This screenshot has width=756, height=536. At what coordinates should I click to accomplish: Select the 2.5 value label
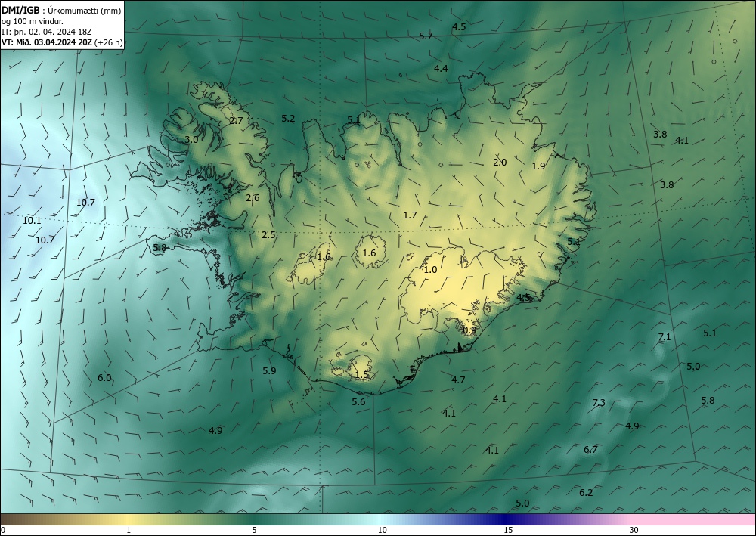(x=268, y=235)
